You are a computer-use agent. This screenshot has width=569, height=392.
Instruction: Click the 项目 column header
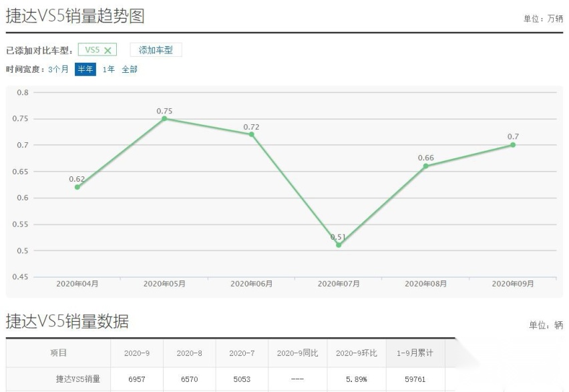click(x=58, y=353)
